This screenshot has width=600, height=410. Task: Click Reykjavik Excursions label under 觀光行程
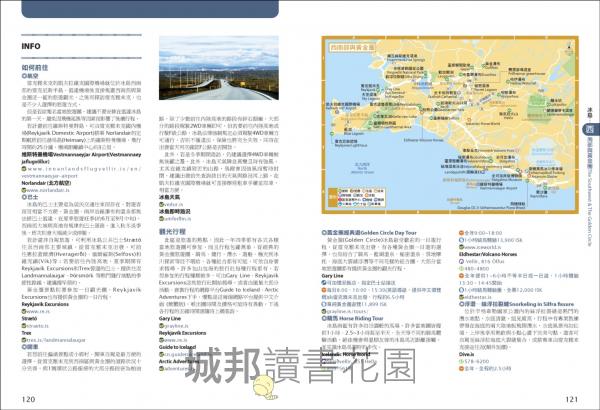183,333
